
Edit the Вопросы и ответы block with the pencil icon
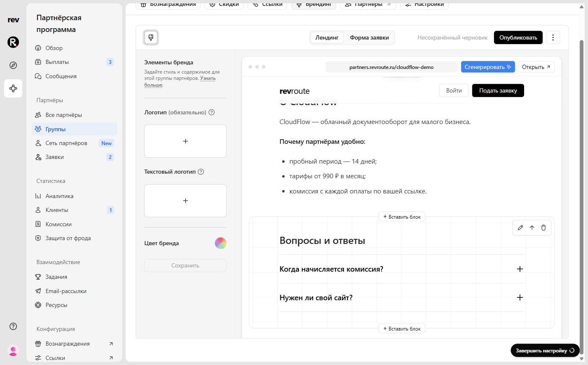pyautogui.click(x=520, y=227)
